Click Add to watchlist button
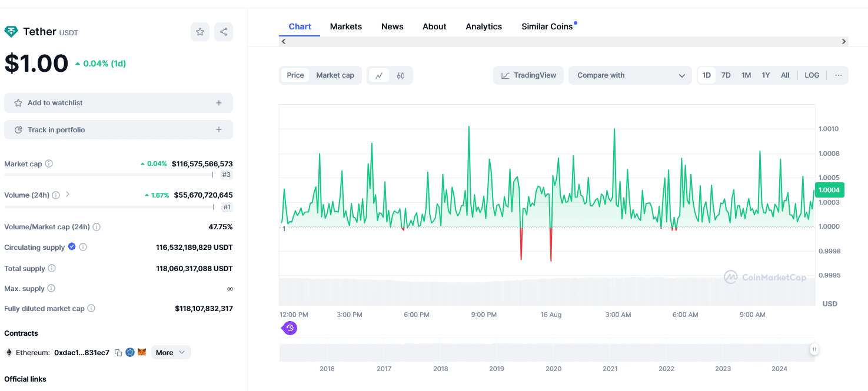 (x=118, y=103)
